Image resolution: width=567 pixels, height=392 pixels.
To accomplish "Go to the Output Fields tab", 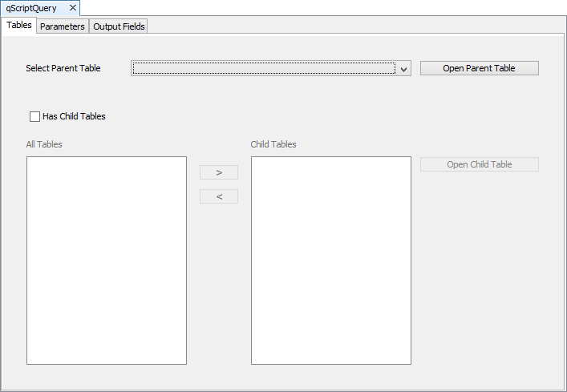I will pos(119,26).
